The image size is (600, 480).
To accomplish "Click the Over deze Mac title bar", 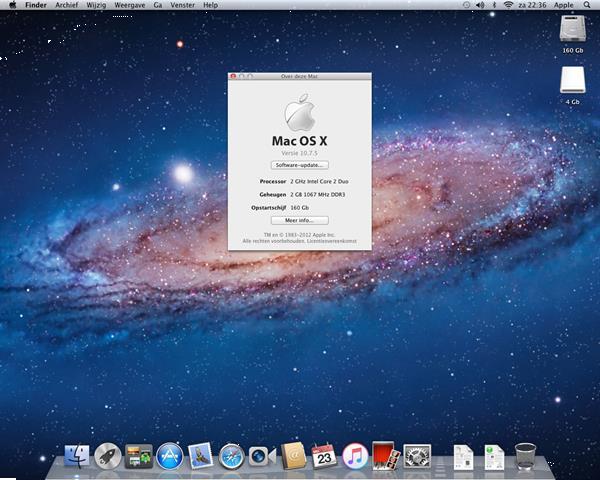I will [x=300, y=76].
